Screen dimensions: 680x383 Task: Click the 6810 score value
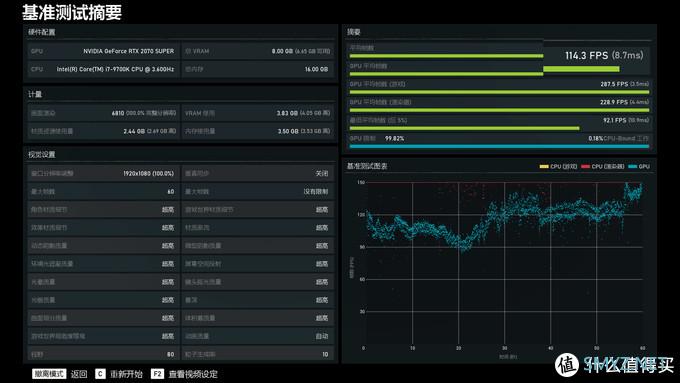[x=118, y=113]
